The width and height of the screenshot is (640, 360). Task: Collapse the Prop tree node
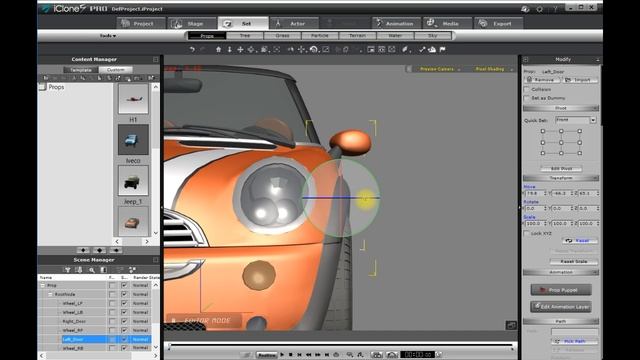tap(43, 285)
